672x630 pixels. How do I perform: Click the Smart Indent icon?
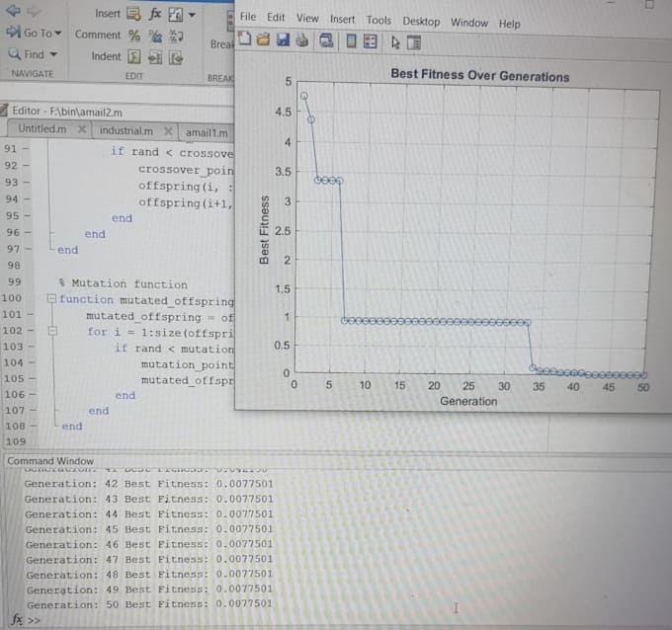pyautogui.click(x=133, y=56)
